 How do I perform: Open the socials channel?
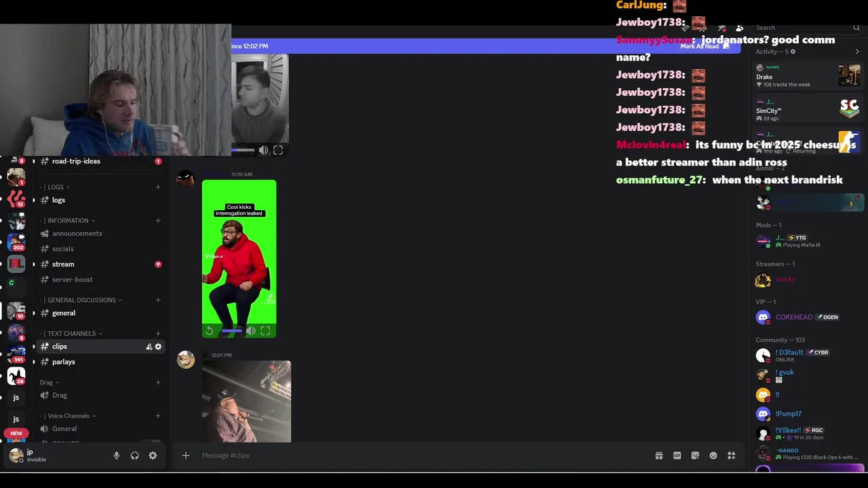tap(100, 249)
